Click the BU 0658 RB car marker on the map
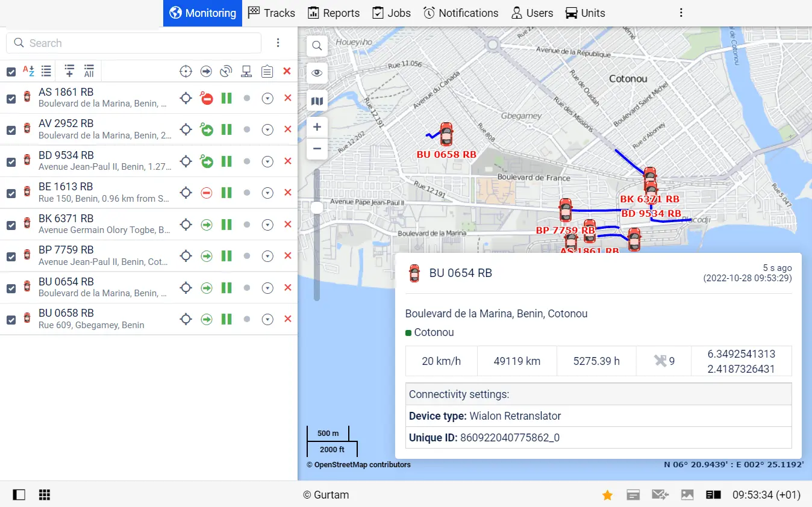 click(x=446, y=135)
